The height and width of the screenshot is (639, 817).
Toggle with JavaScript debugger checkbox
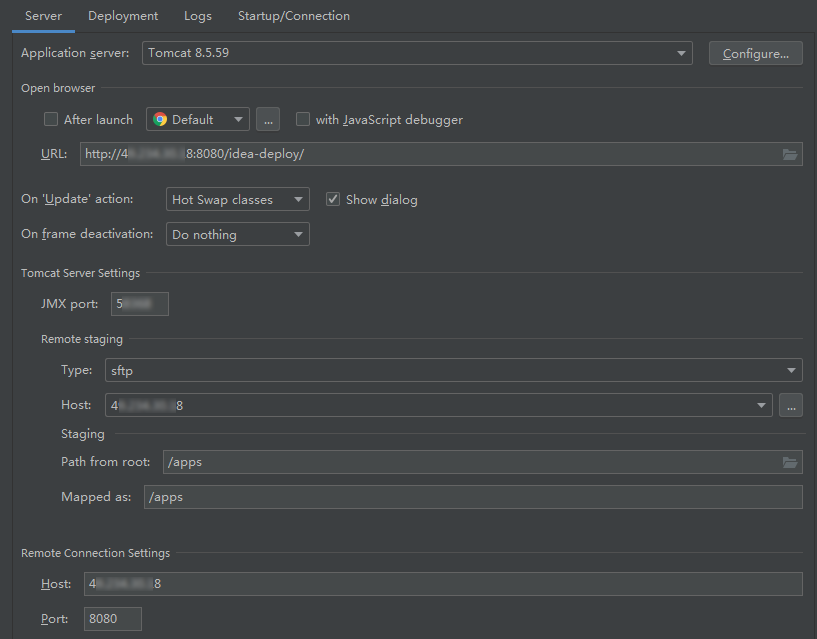(x=303, y=120)
